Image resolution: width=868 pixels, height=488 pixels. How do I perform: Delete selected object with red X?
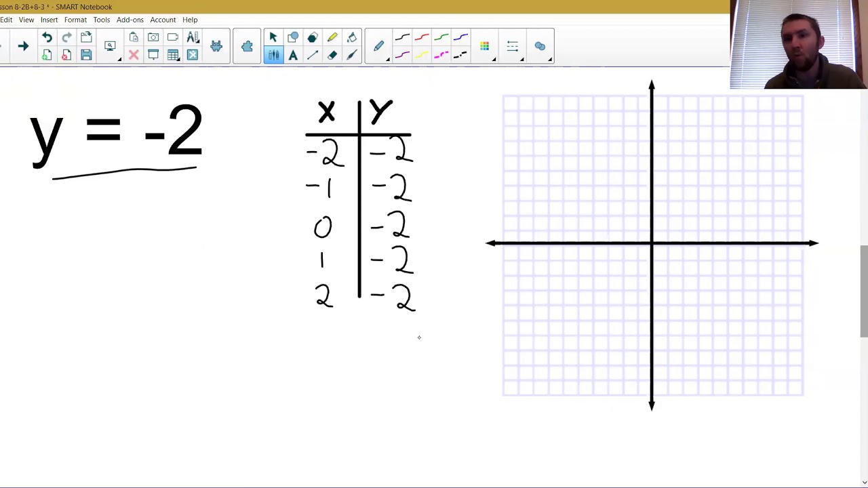pos(134,56)
